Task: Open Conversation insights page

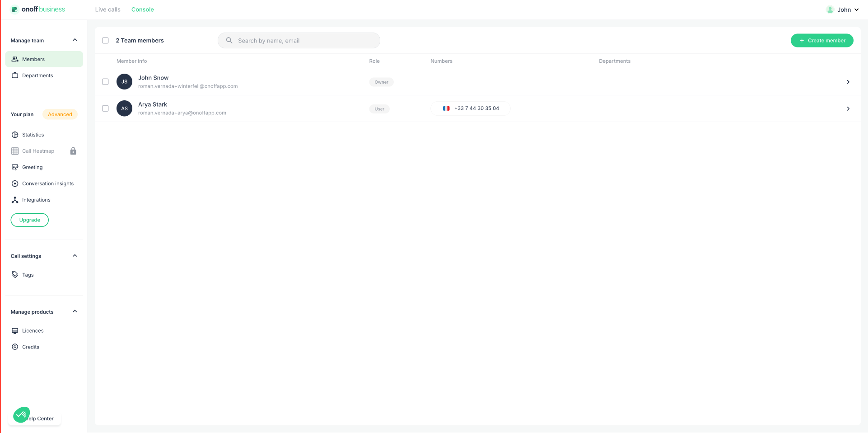Action: [x=44, y=184]
